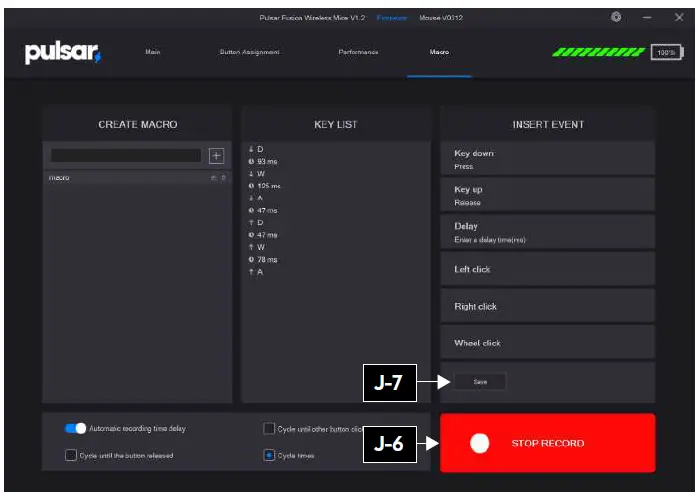
Task: Select the key down A entry
Action: coord(256,198)
